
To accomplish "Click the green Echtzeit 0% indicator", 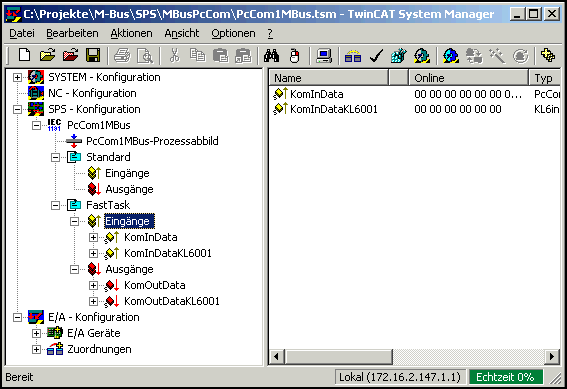I will point(505,377).
